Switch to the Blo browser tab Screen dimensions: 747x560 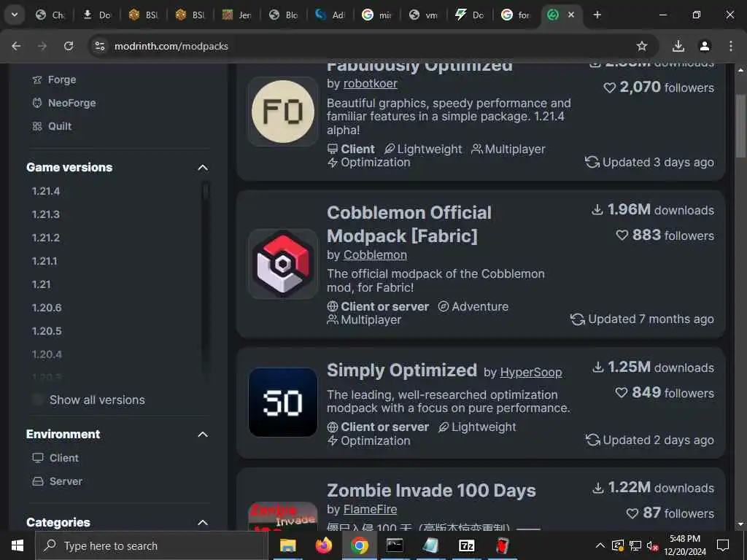coord(284,15)
